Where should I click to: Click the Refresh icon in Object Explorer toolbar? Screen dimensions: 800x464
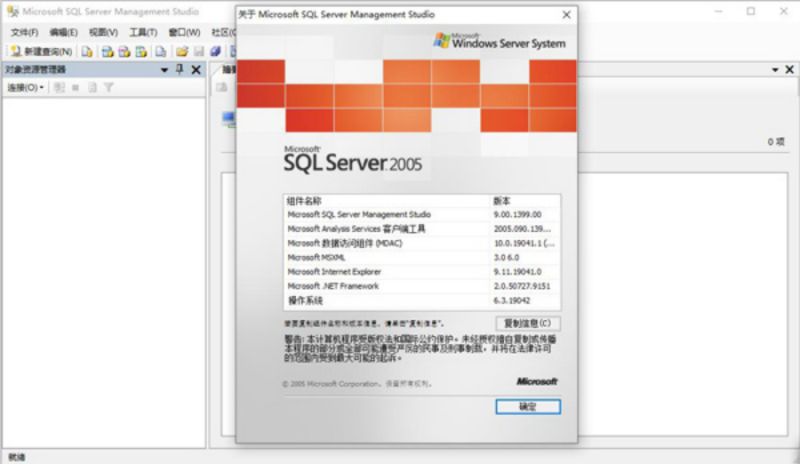92,88
